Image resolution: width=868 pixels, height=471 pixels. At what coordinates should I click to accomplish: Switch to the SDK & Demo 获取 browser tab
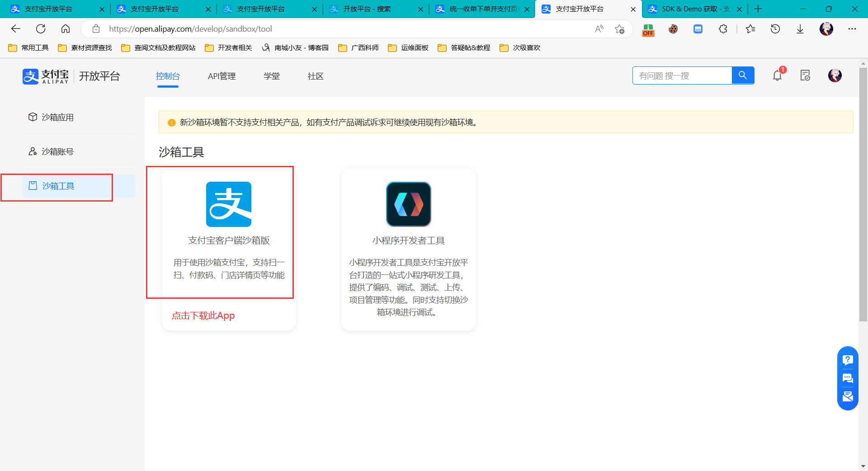click(694, 9)
